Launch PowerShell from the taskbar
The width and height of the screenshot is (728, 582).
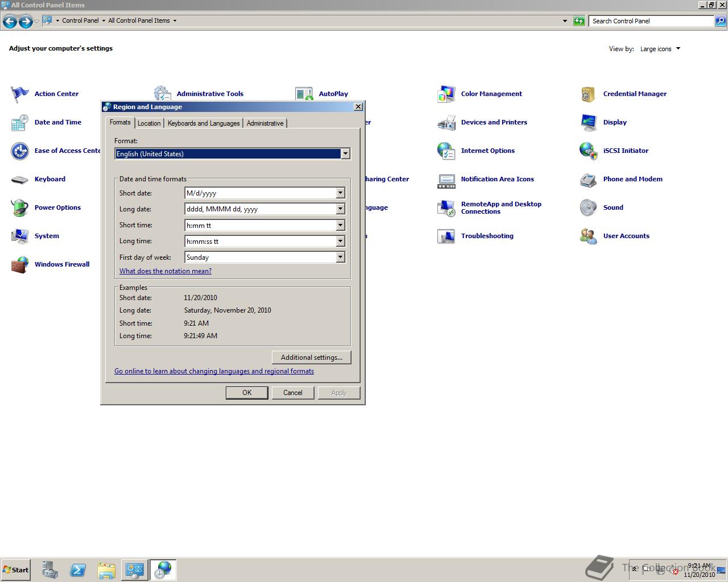click(x=78, y=570)
